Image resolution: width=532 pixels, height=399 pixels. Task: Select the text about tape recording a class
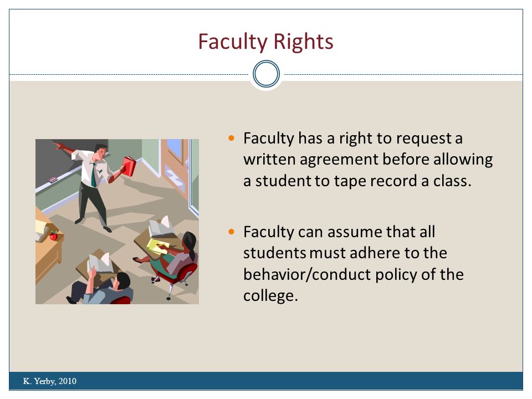368,160
